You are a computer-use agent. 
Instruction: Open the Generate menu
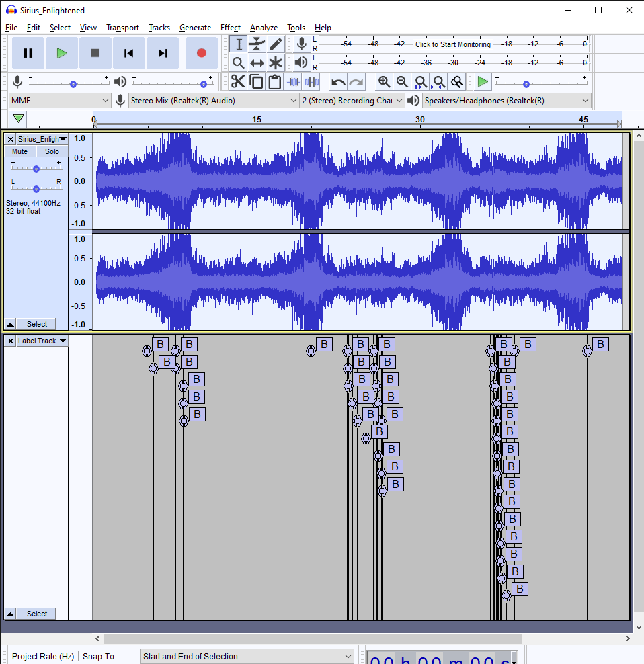coord(196,28)
